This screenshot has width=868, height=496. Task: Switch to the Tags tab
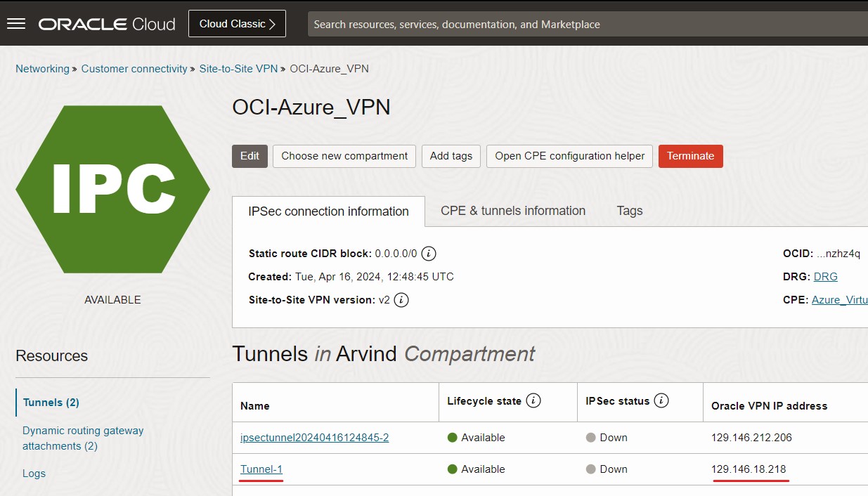pyautogui.click(x=630, y=211)
